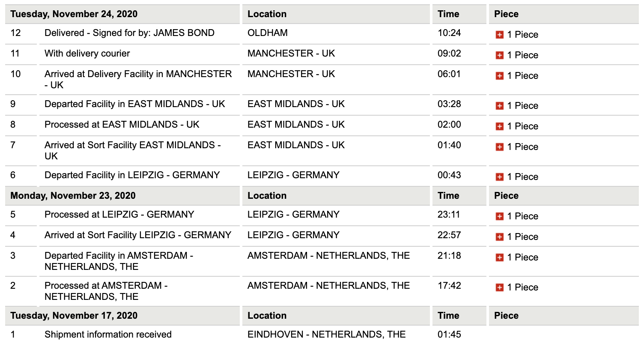Click plus icon for Arrived at Delivery Facility Manchester
The height and width of the screenshot is (347, 644).
point(499,76)
